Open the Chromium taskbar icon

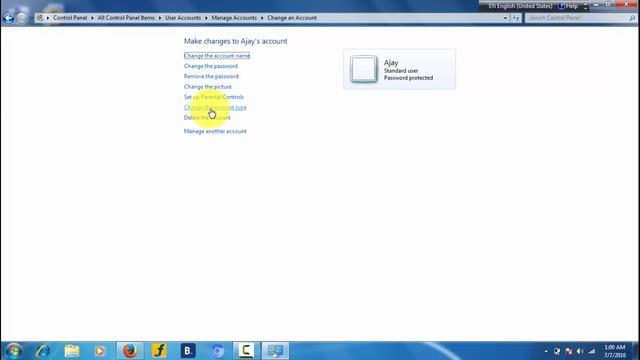(x=217, y=351)
